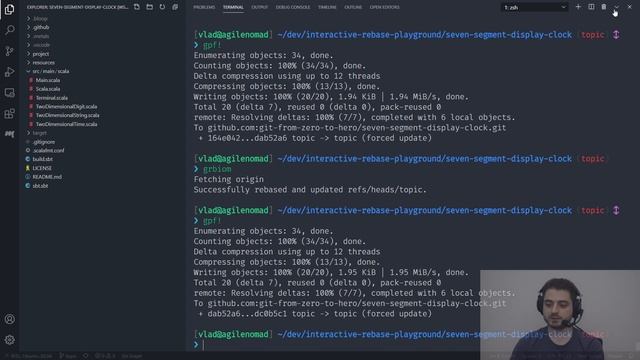Open the Outline tab
This screenshot has width=640, height=360.
tap(353, 7)
